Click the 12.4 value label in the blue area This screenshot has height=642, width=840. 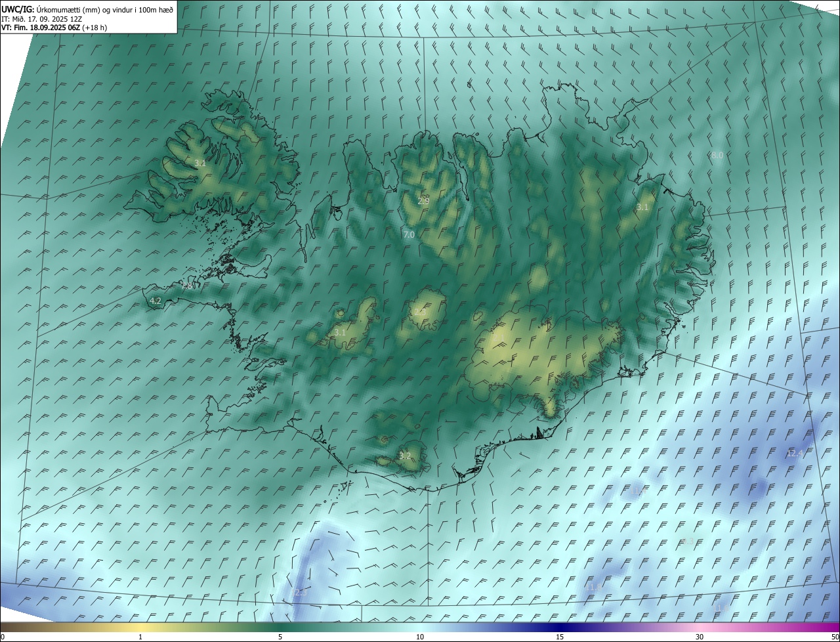pyautogui.click(x=795, y=453)
